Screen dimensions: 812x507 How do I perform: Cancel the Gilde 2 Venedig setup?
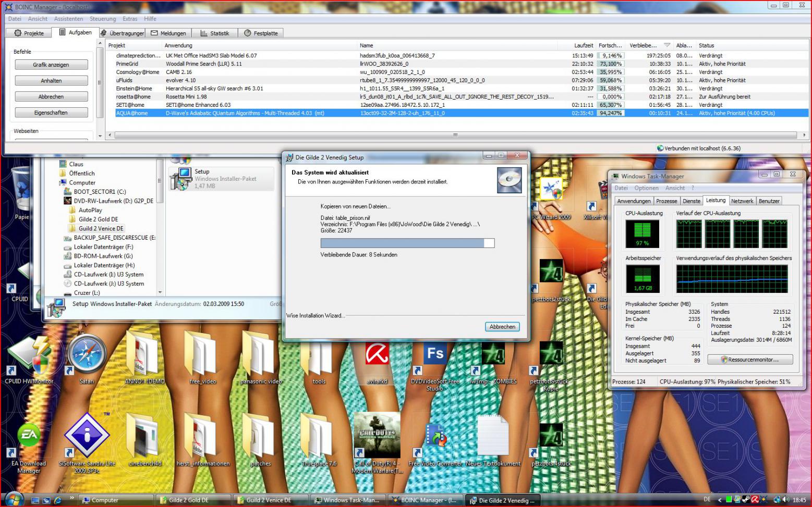pos(502,327)
